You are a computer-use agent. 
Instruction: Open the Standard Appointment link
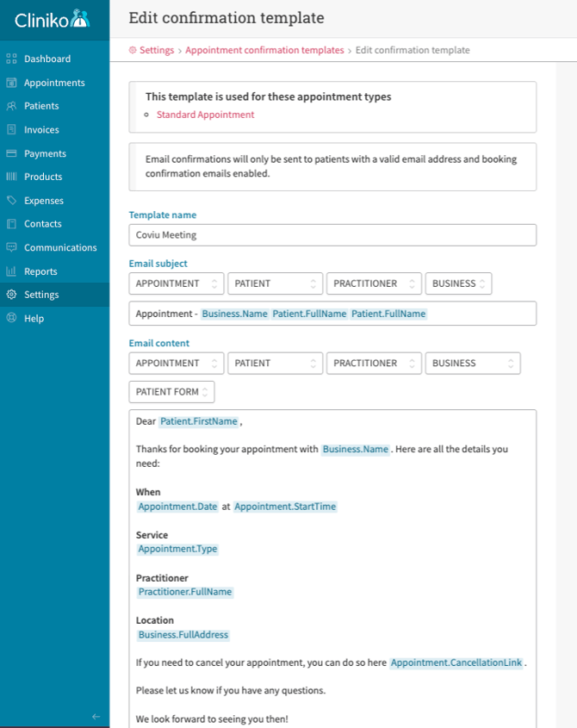[205, 115]
